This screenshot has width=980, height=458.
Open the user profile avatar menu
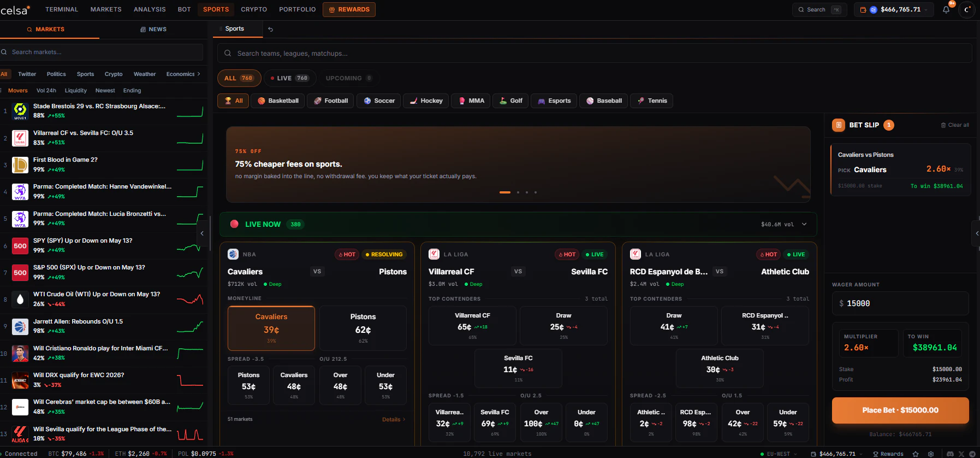(967, 9)
